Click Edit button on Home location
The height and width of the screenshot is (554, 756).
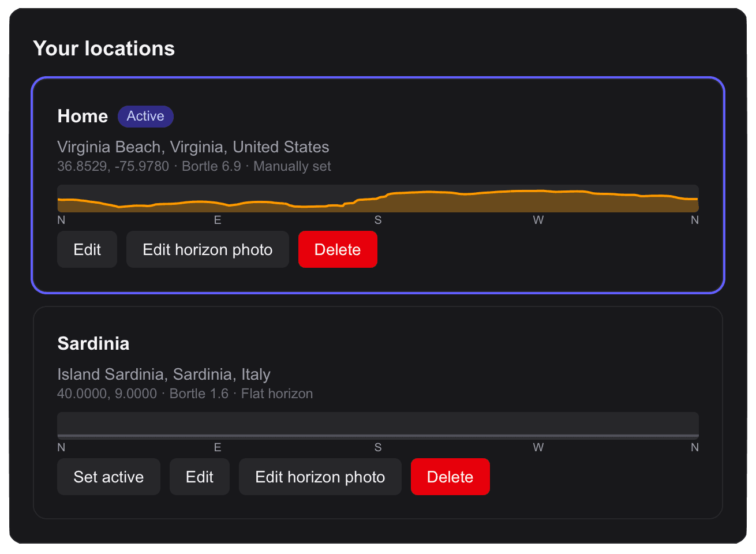point(87,249)
